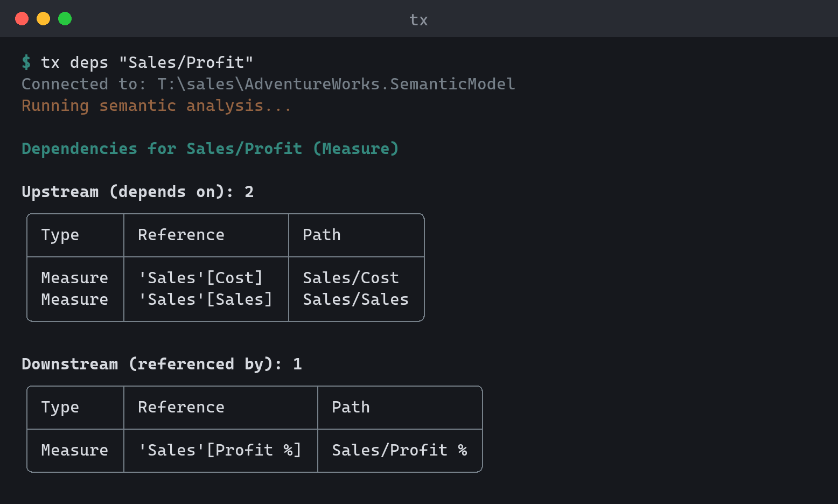Select the 'Sales'[Profit %] reference cell
The width and height of the screenshot is (838, 504).
pos(220,450)
